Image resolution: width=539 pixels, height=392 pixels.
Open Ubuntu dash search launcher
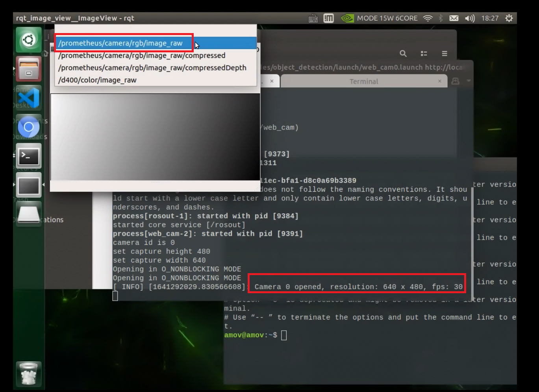point(29,40)
